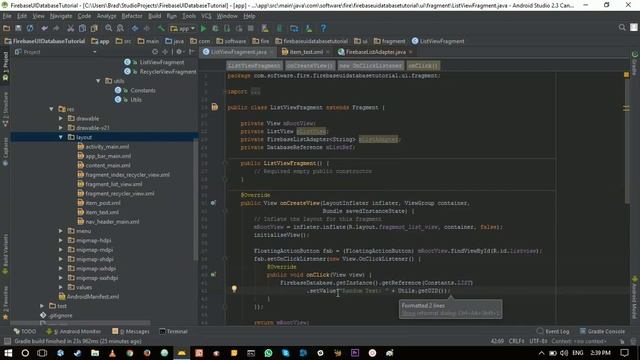Open Windows notification center
Viewport: 640px width, 360px height.
(624, 353)
